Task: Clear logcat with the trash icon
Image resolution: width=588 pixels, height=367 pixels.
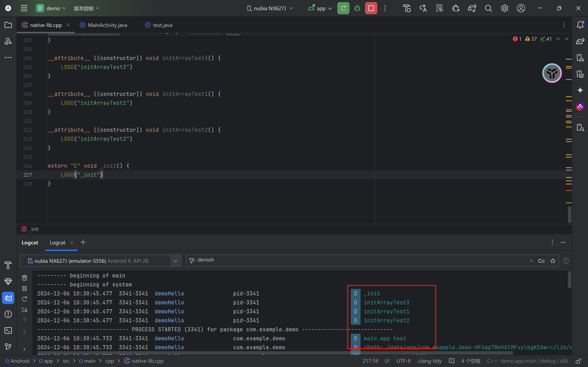Action: pos(24,278)
